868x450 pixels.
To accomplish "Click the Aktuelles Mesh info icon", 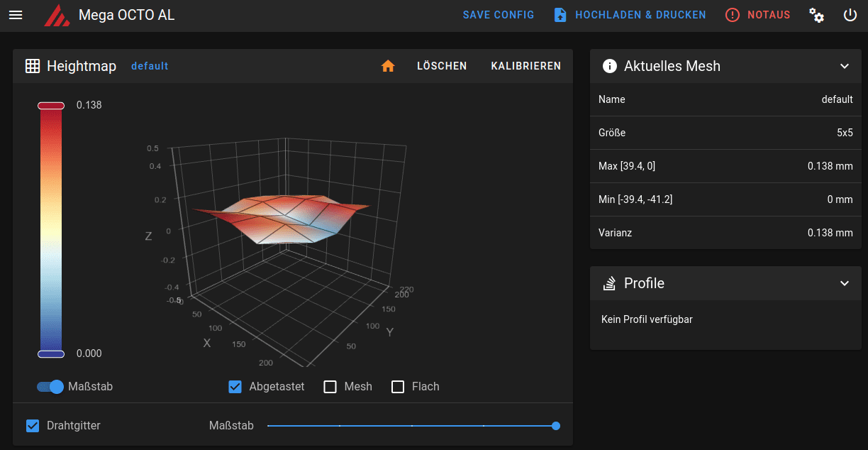I will coord(609,66).
